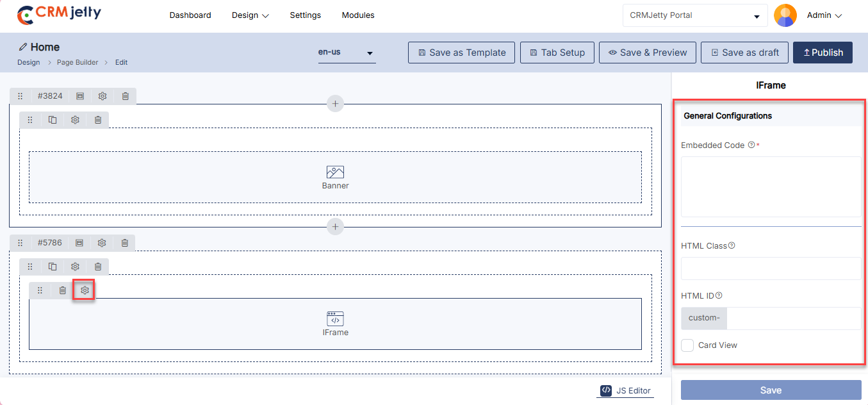Open the JS Editor link
Image resolution: width=868 pixels, height=405 pixels.
click(x=626, y=390)
